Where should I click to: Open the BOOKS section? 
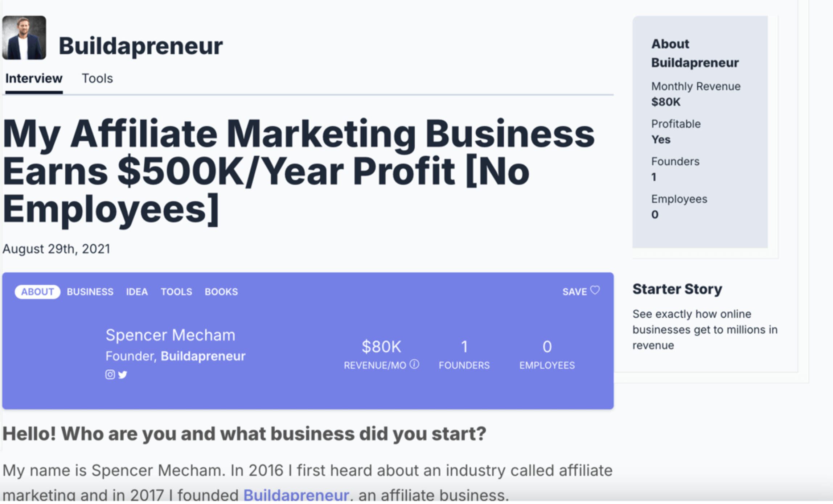(221, 292)
